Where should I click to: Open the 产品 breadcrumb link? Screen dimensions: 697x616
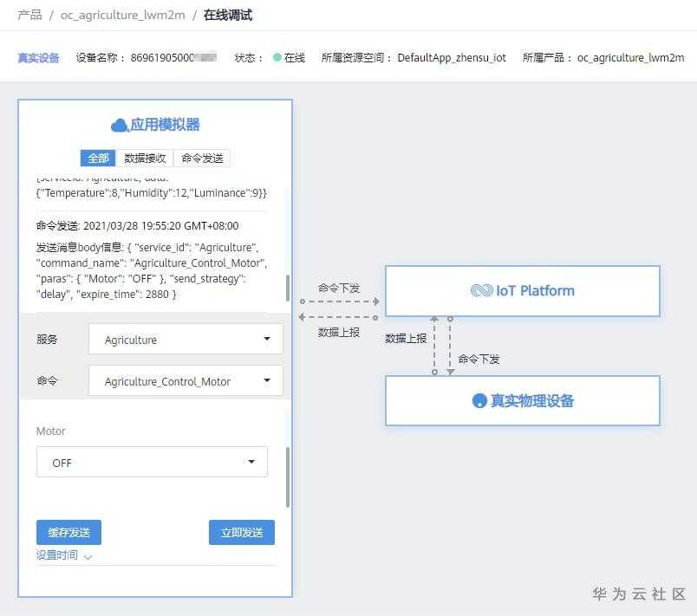[x=29, y=15]
